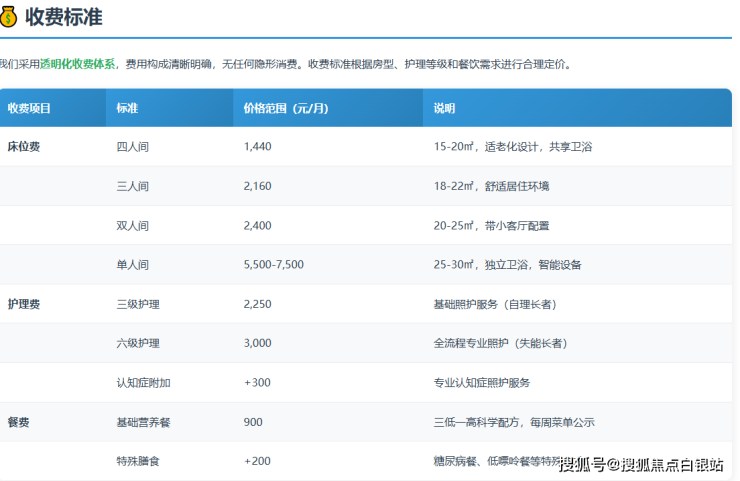Viewport: 740px width, 481px height.
Task: Click the green 透明化收费体系 highlighted text
Action: (77, 64)
